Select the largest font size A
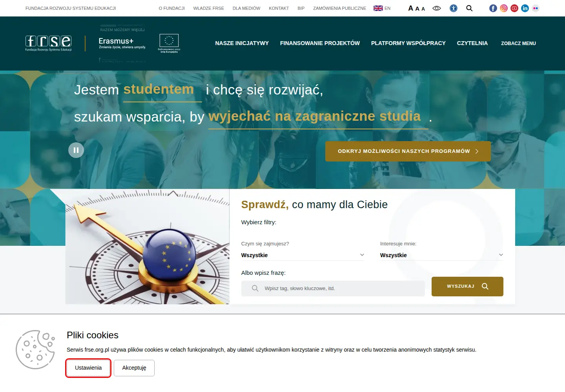565x392 pixels. pos(411,8)
